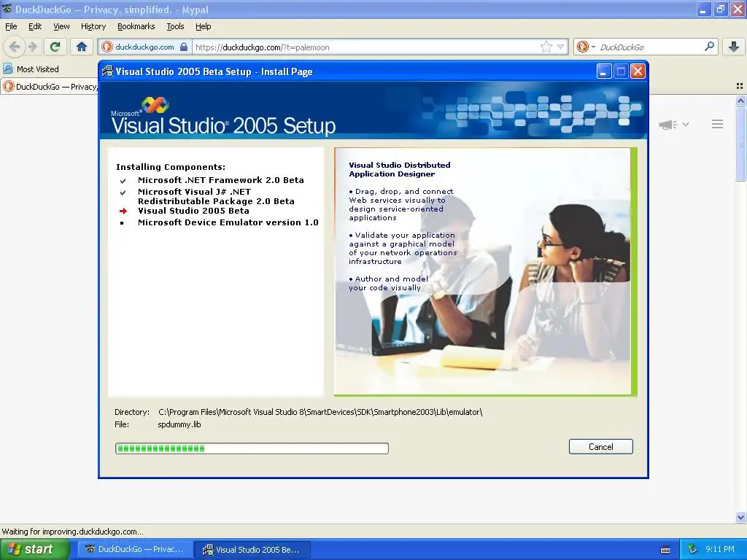Open the Bookmarks menu
The image size is (747, 560).
pos(136,26)
